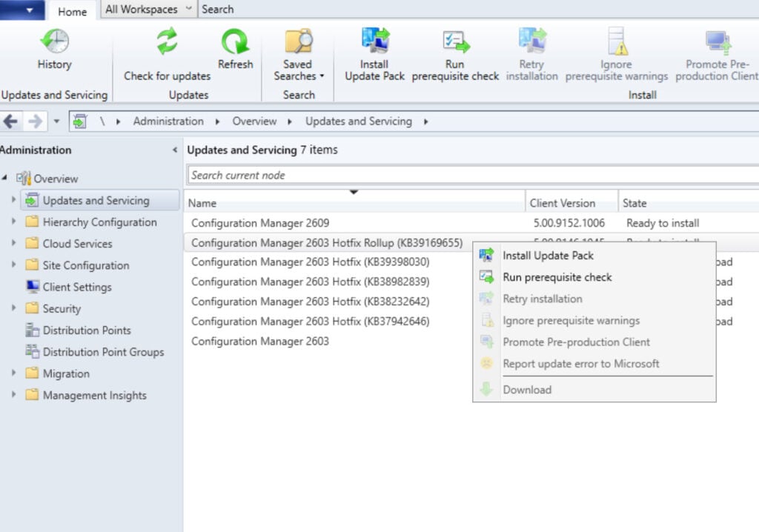Viewport: 759px width, 532px height.
Task: Click Run prerequisite check ribbon icon
Action: pyautogui.click(x=456, y=41)
